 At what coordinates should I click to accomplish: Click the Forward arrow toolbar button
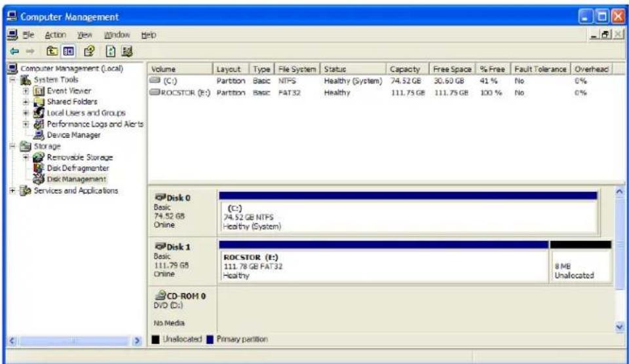pyautogui.click(x=30, y=51)
